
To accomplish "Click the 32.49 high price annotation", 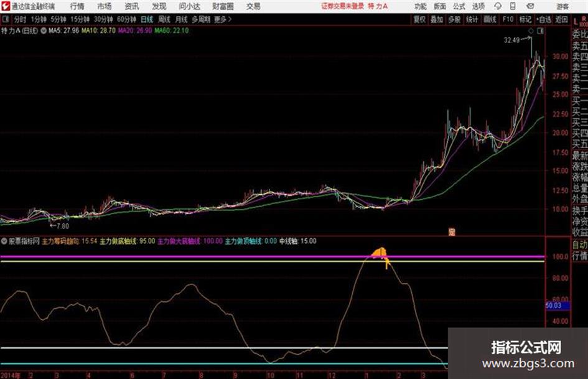I will [x=511, y=40].
